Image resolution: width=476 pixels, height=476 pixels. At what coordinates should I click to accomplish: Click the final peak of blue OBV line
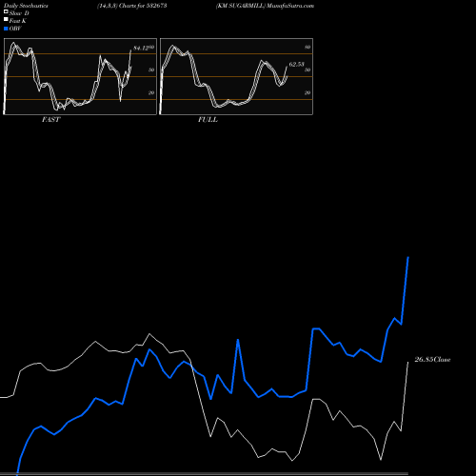point(408,257)
